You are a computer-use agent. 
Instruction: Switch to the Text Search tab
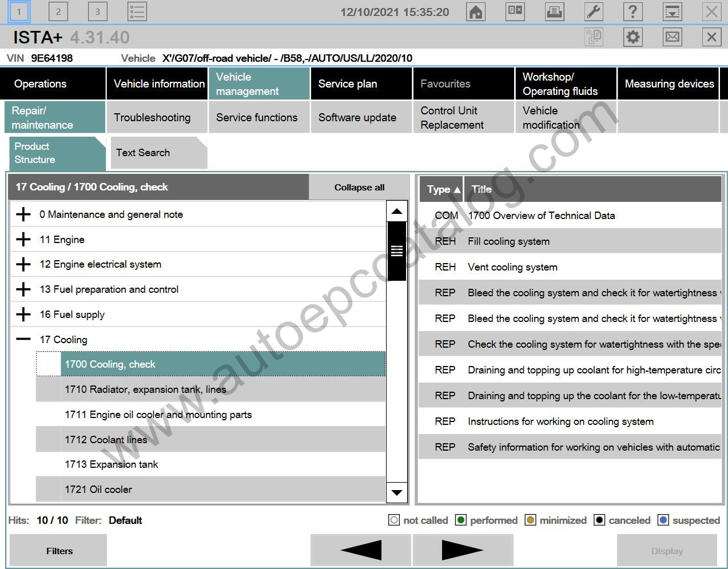[x=158, y=153]
